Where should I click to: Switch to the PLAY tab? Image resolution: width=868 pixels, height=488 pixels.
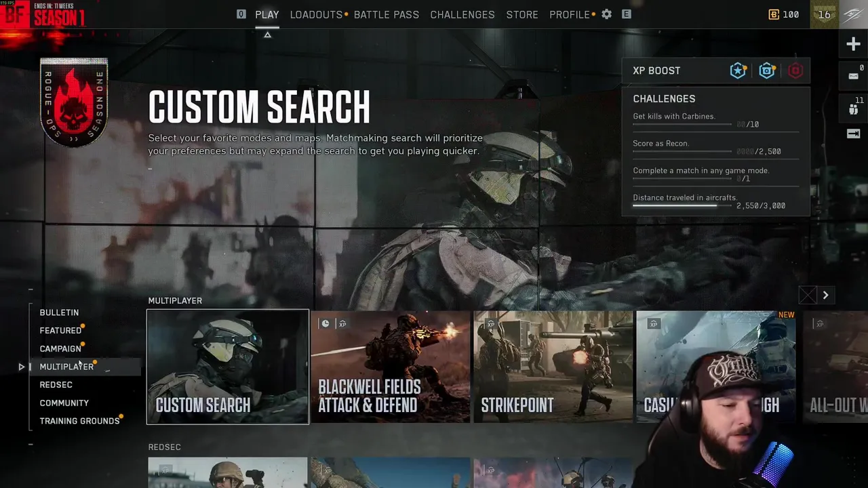click(267, 14)
